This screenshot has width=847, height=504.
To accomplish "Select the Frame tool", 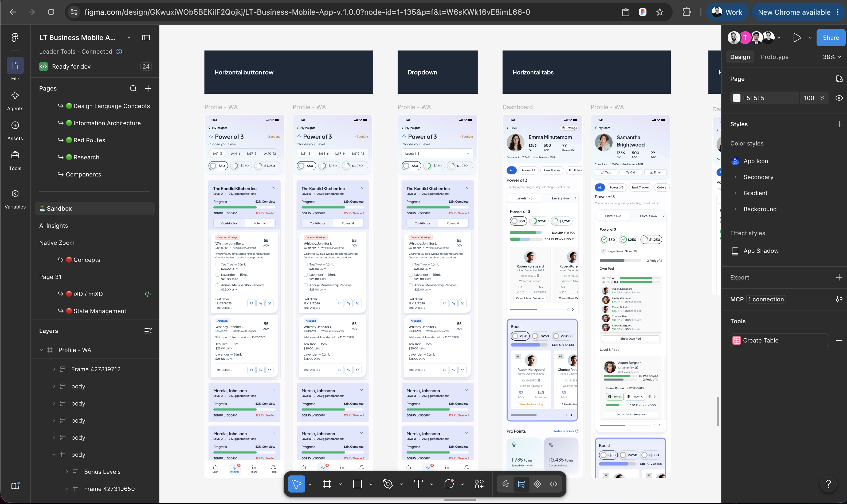I will [x=327, y=484].
